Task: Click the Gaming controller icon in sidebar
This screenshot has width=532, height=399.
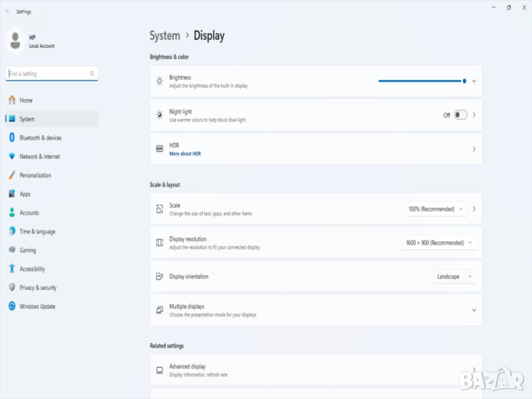Action: [x=12, y=251]
